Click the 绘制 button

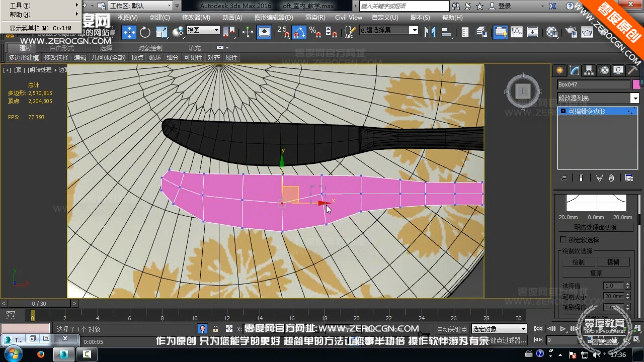578,262
